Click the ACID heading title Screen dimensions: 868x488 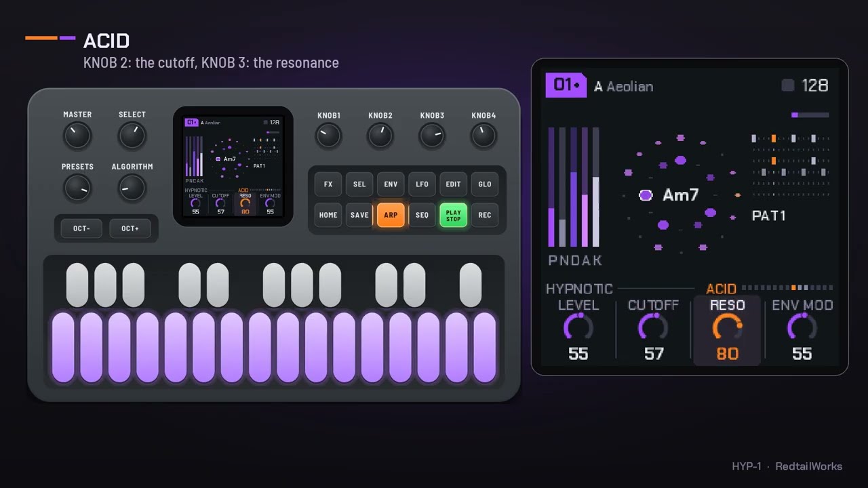coord(106,41)
